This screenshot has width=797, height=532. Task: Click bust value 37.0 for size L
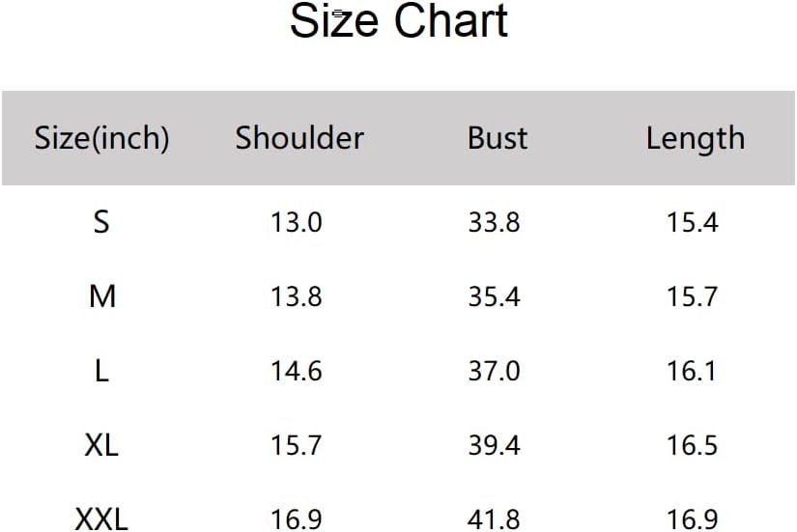coord(494,371)
